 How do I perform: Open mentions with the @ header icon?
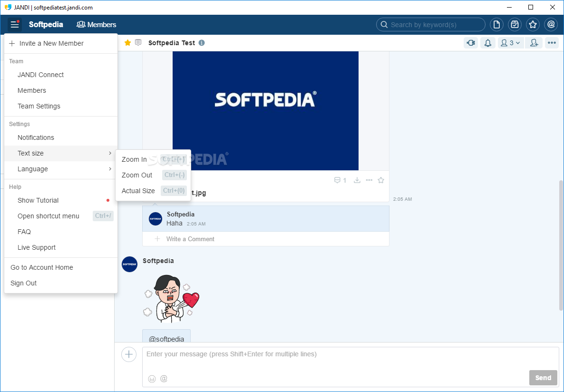click(551, 24)
